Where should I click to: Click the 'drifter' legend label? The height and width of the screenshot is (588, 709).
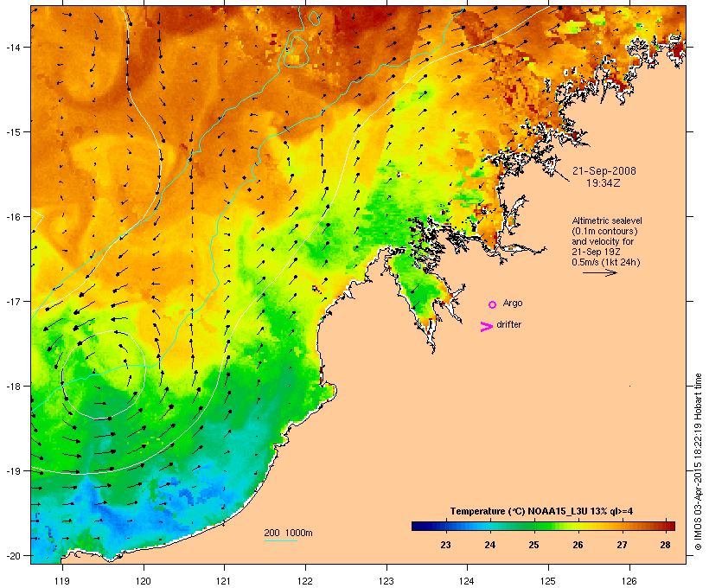click(x=508, y=324)
